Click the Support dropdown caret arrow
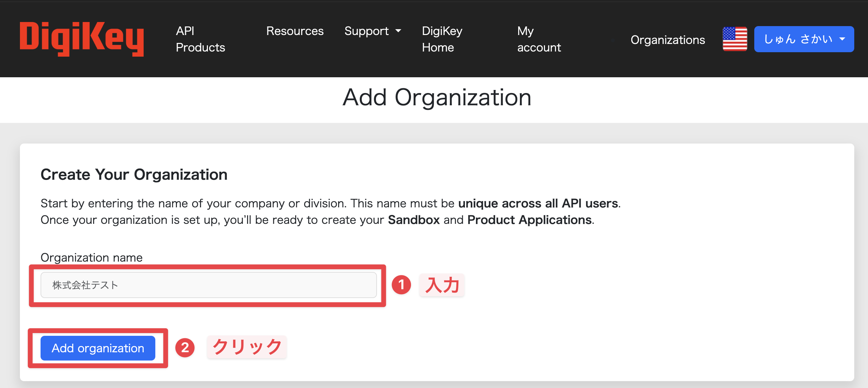Screen dimensions: 868x388 click(398, 31)
